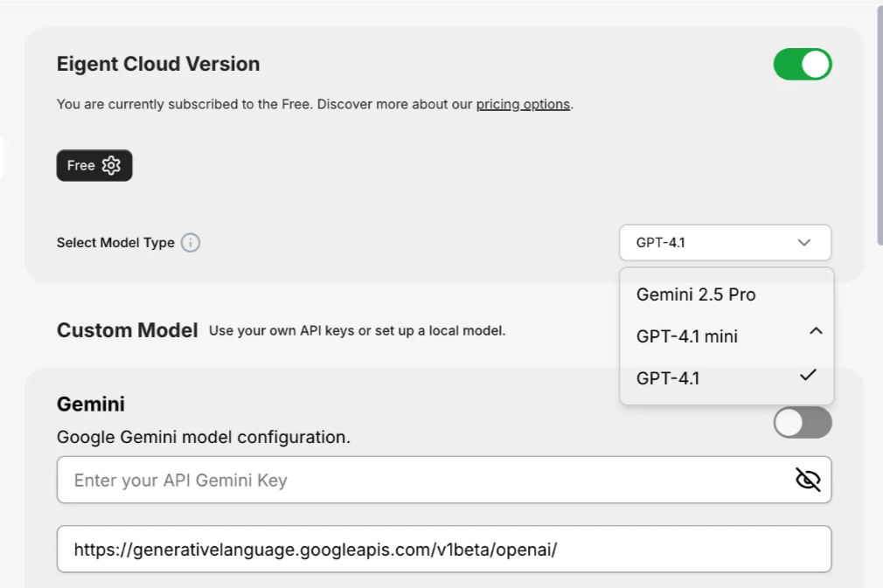Image resolution: width=883 pixels, height=588 pixels.
Task: Click the Custom Model heading
Action: click(x=128, y=330)
